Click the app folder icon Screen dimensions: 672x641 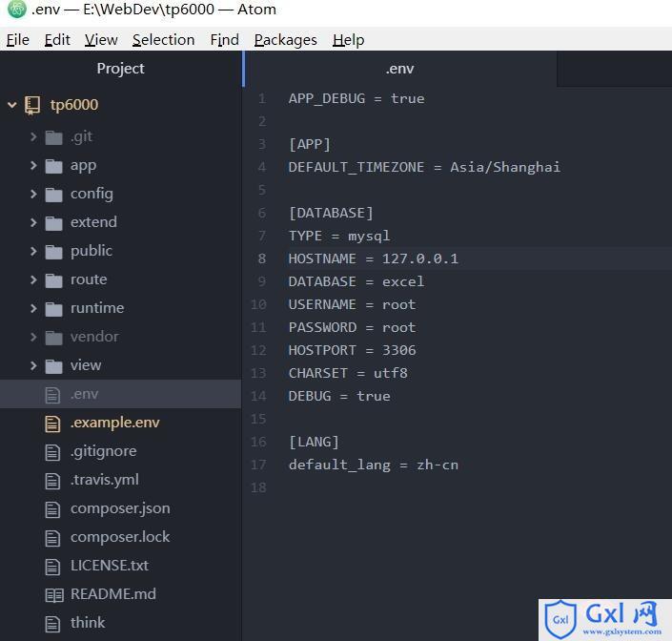tap(54, 166)
